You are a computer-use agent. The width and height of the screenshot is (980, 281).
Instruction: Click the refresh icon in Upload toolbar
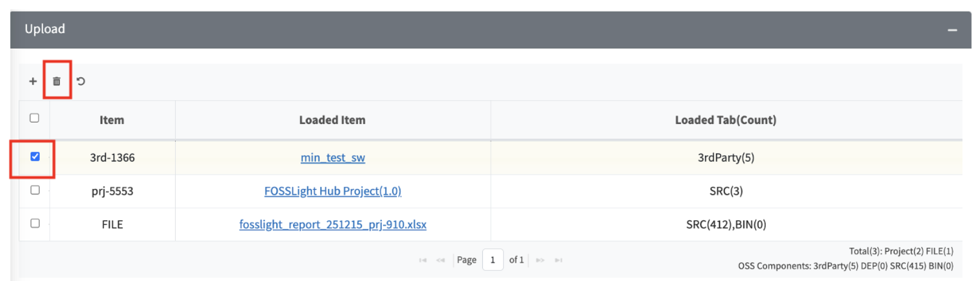coord(81,81)
